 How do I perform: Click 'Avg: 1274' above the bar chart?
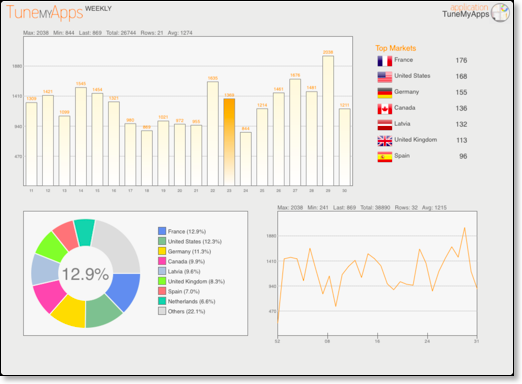click(x=180, y=33)
